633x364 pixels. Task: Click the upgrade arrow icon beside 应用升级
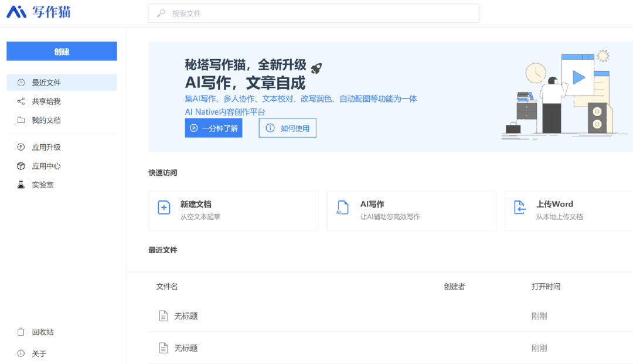click(x=21, y=147)
